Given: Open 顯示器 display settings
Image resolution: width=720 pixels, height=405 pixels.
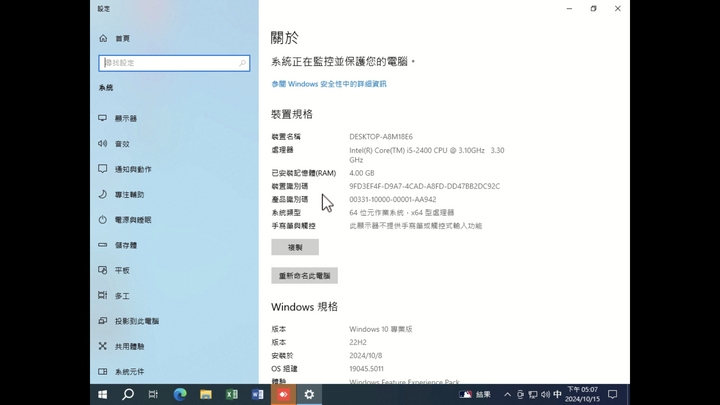Looking at the screenshot, I should [x=126, y=118].
